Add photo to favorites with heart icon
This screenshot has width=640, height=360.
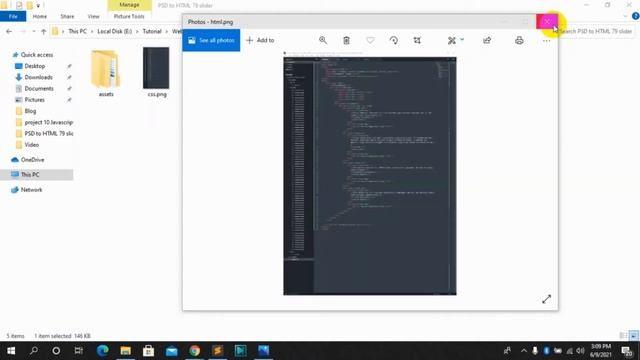pyautogui.click(x=370, y=40)
